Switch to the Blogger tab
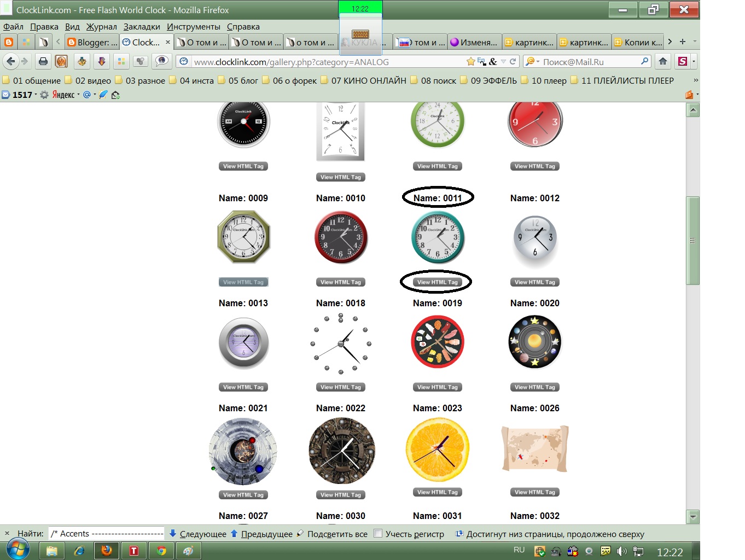Viewport: 745px width, 560px height. 92,42
